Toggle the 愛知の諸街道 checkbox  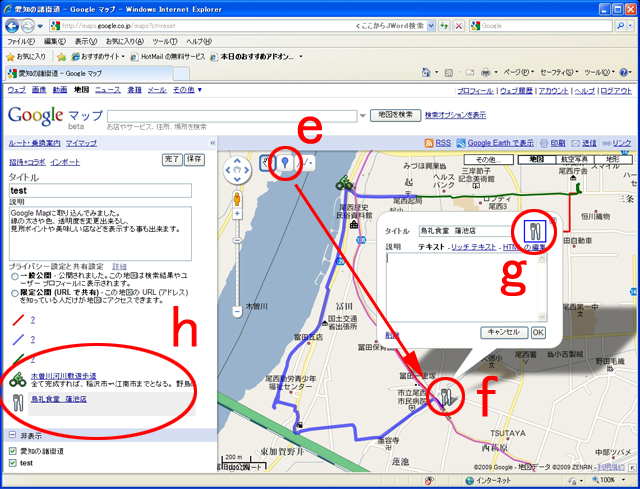[x=12, y=451]
